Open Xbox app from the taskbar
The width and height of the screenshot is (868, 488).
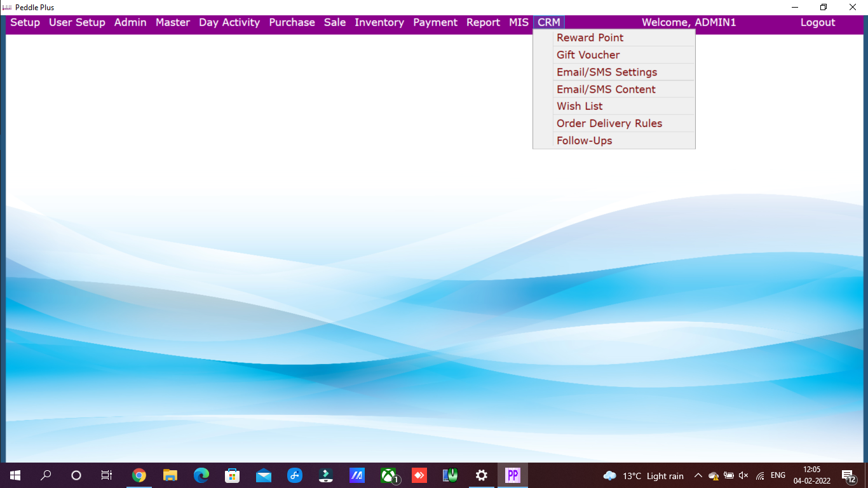388,475
